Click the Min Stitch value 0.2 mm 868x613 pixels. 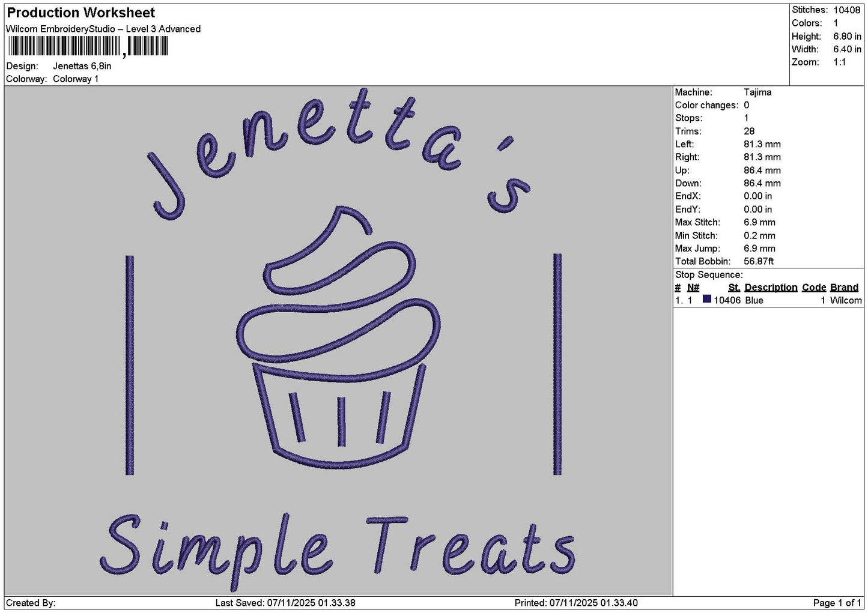tap(759, 235)
